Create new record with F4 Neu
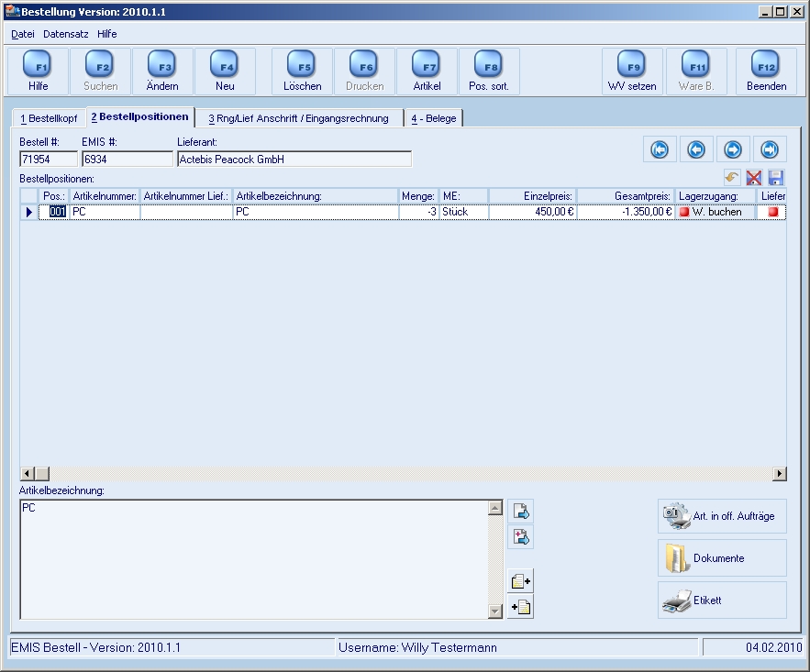The width and height of the screenshot is (810, 672). pyautogui.click(x=225, y=72)
